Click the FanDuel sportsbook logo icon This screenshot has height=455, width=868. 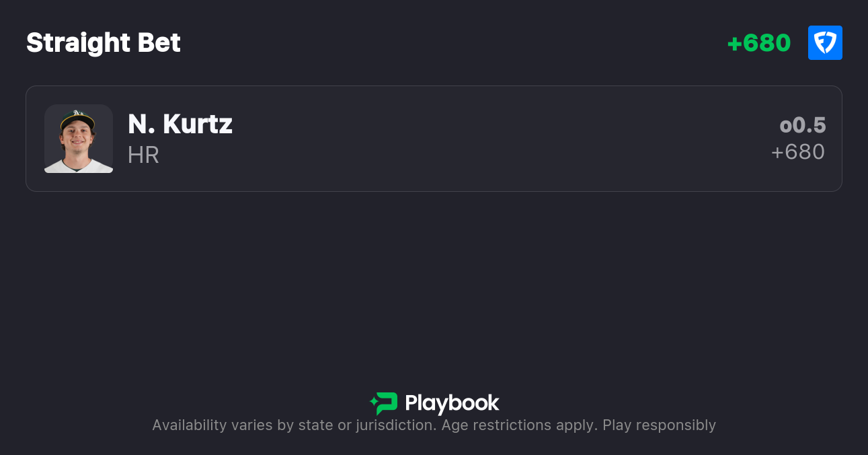click(825, 43)
